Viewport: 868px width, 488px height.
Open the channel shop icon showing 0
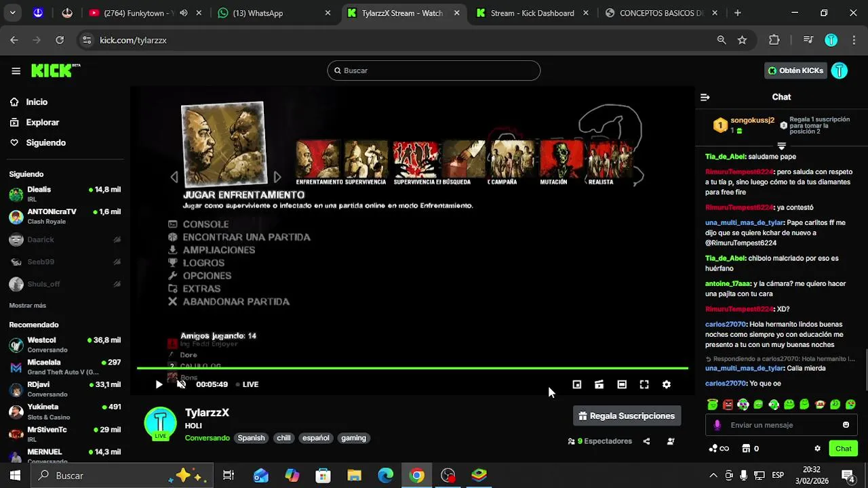click(x=751, y=449)
